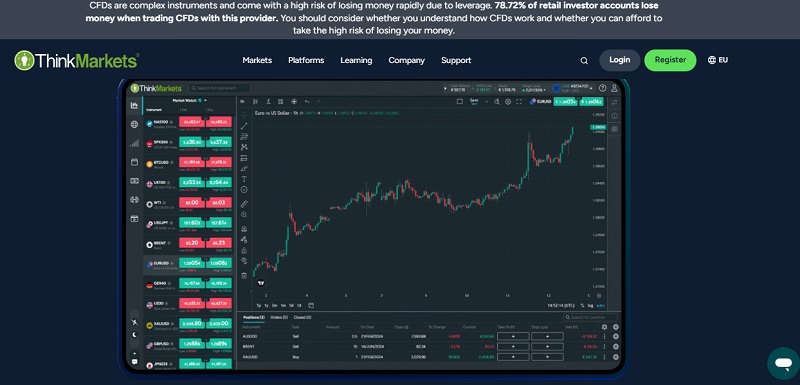Open the Platforms navigation menu
The height and width of the screenshot is (385, 800).
pos(306,60)
